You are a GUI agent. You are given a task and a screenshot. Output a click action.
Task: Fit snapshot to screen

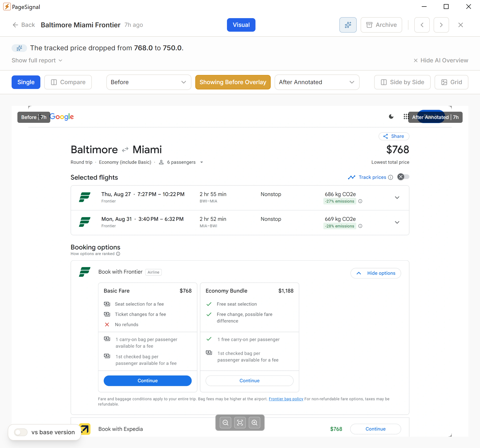[240, 423]
